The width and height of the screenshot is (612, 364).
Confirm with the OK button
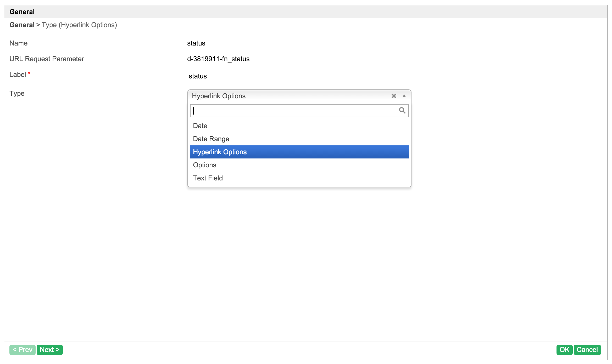[x=564, y=350]
